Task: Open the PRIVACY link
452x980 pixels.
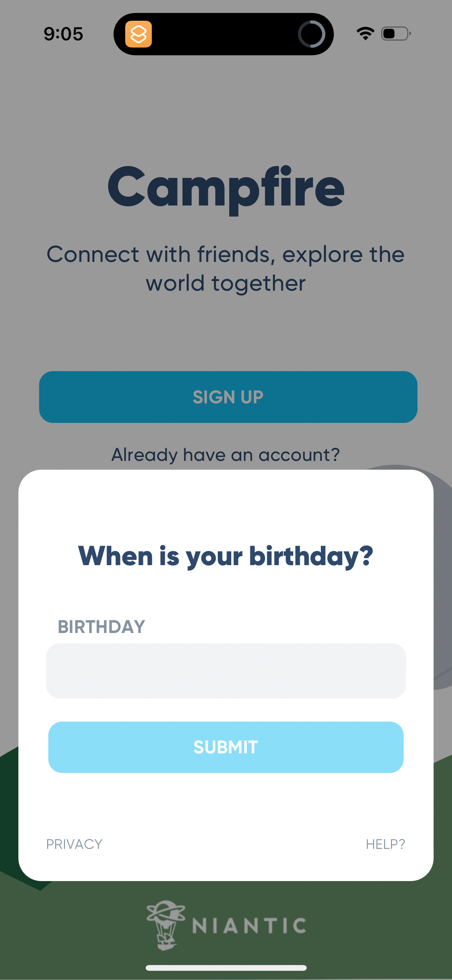Action: (x=74, y=844)
